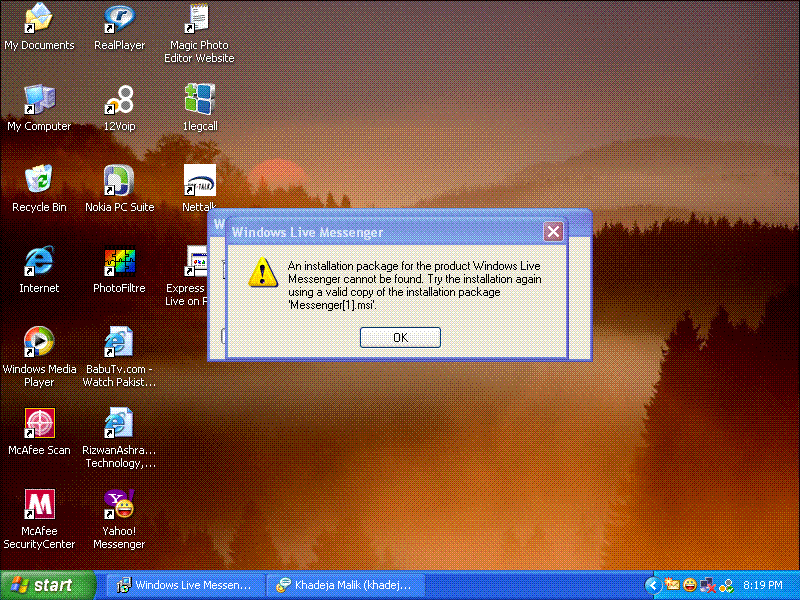Select the 1legcall desktop shortcut

point(199,108)
